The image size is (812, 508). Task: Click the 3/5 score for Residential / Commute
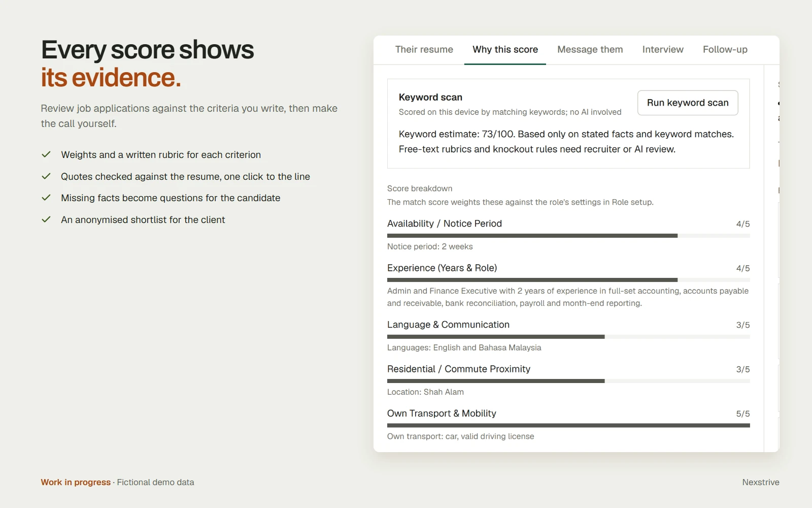(743, 369)
